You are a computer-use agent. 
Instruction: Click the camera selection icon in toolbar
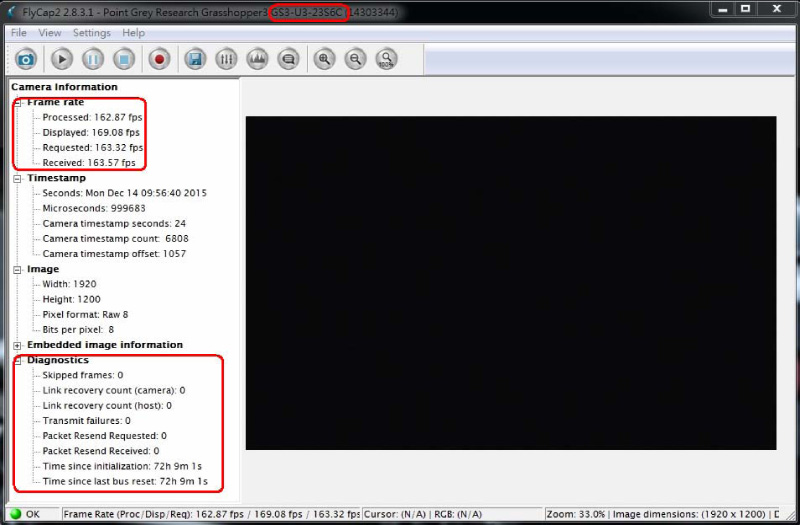(25, 59)
